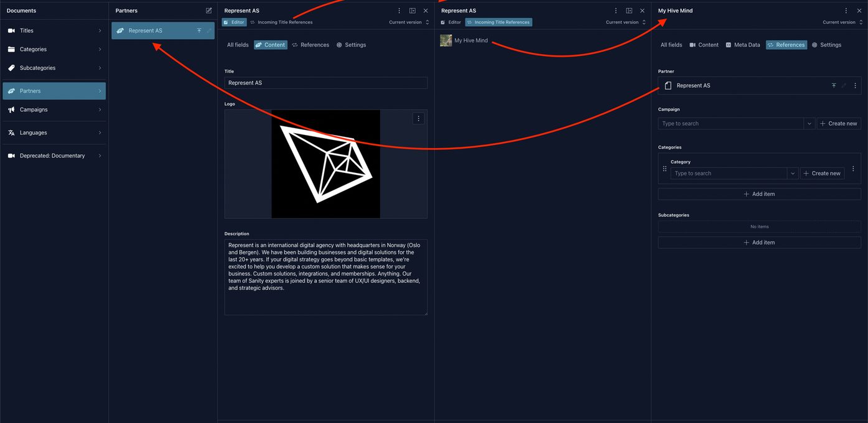Select Partners in the Documents sidebar
This screenshot has height=423, width=868.
(54, 91)
